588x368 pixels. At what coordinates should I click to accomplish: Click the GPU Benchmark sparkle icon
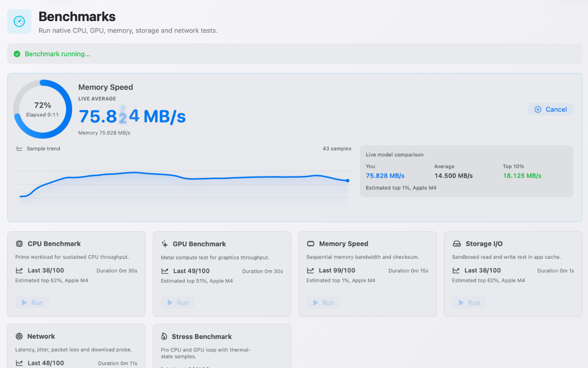(x=165, y=244)
